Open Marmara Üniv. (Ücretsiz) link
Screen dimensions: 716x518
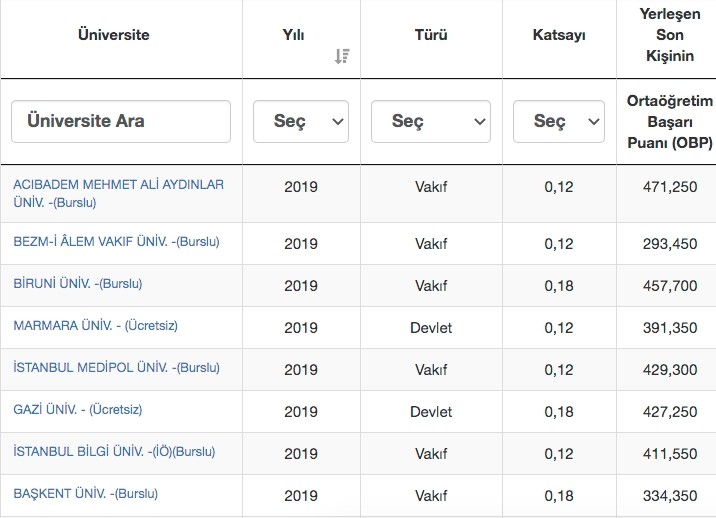95,325
